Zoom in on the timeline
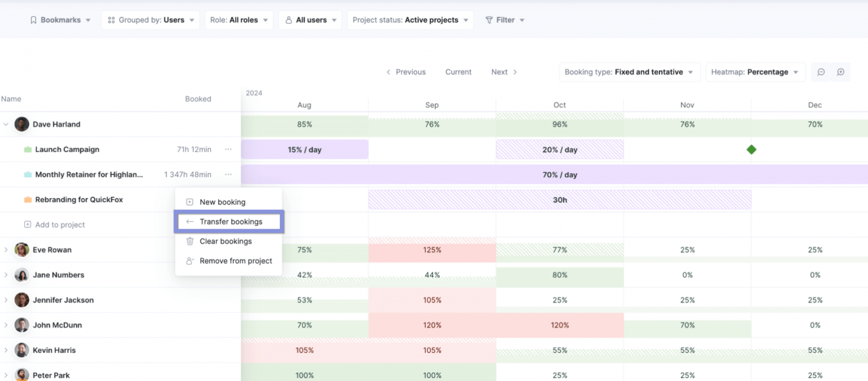 click(840, 72)
